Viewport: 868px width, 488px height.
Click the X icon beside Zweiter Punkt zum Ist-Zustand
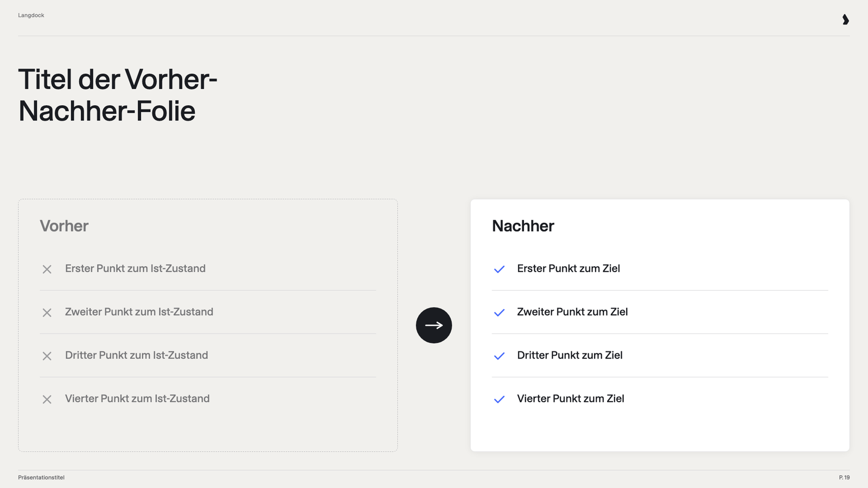47,312
